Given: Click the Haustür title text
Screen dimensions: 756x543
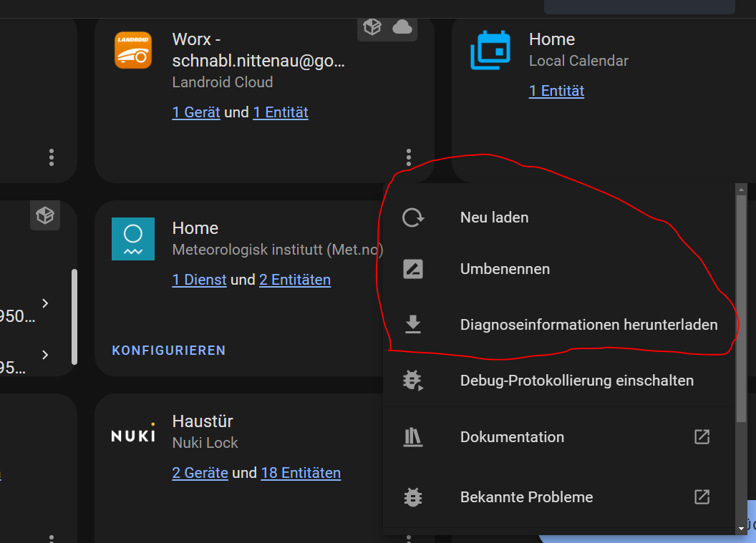Looking at the screenshot, I should click(203, 421).
